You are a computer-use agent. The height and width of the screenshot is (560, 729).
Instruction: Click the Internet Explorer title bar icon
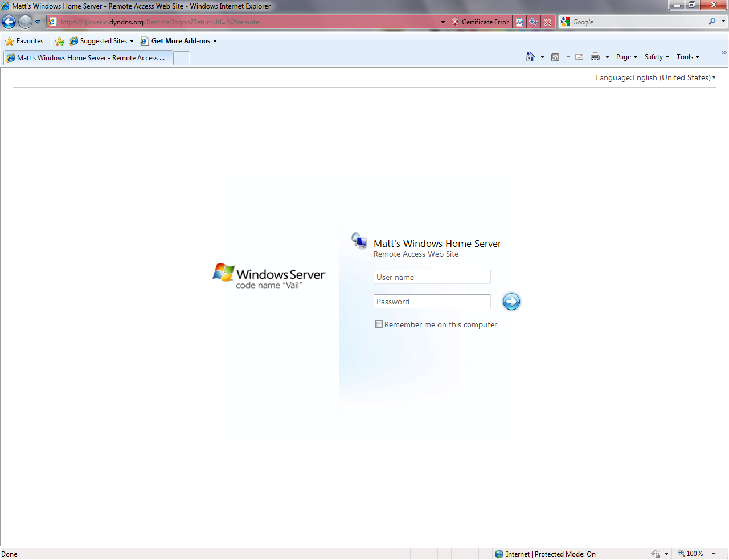point(6,6)
